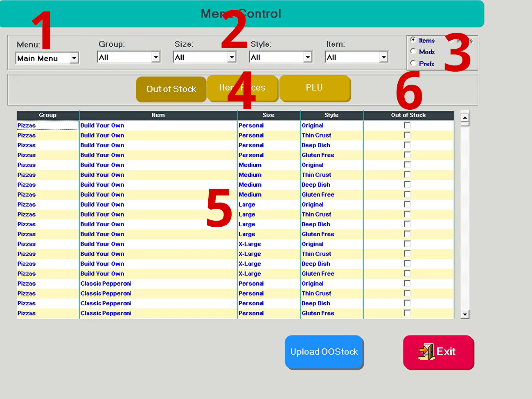The width and height of the screenshot is (532, 399).
Task: Mark Build Your Own Personal Original out of stock
Action: click(407, 125)
